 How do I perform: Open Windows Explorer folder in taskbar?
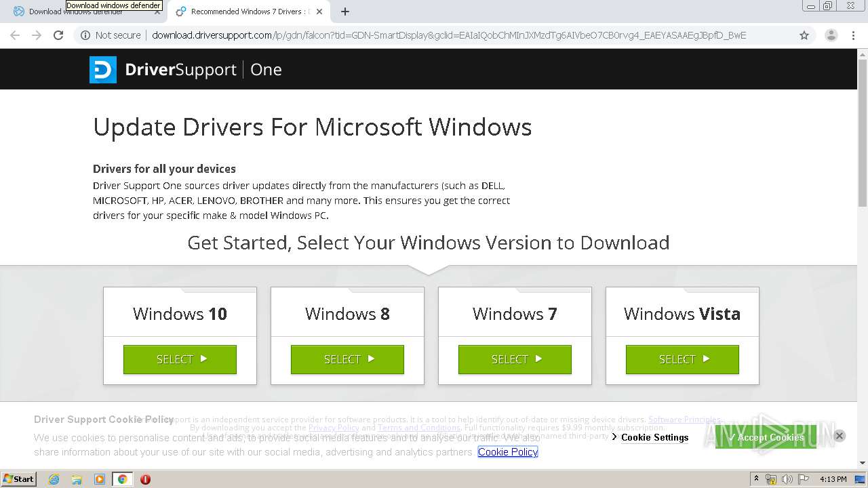pyautogui.click(x=77, y=479)
